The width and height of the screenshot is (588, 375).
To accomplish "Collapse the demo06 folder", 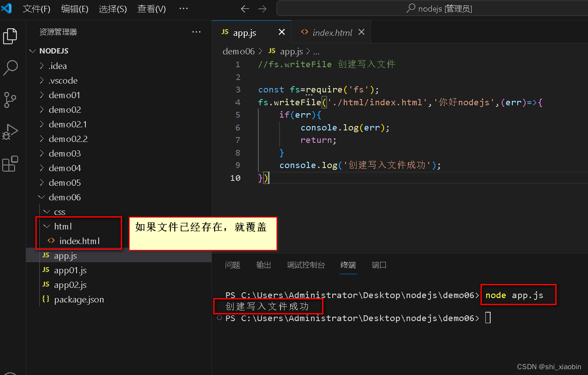I will pyautogui.click(x=41, y=197).
